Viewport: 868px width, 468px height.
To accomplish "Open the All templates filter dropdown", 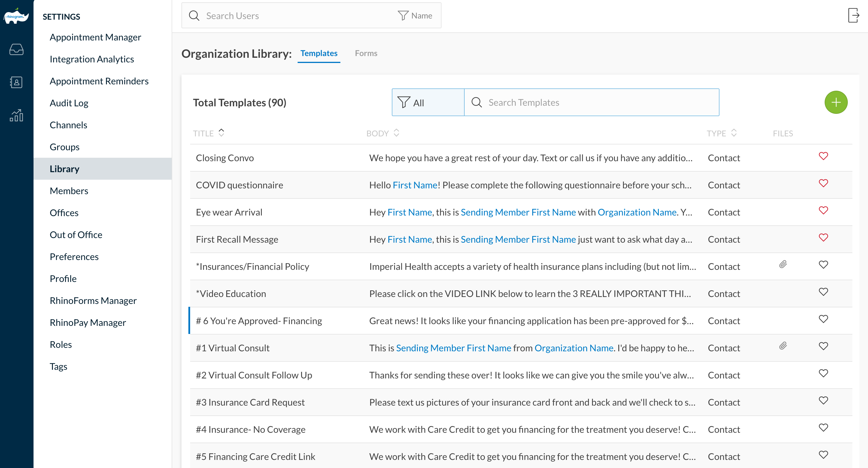I will point(428,103).
